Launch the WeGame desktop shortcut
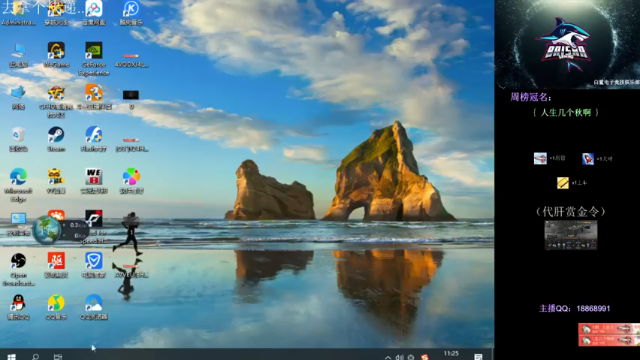The width and height of the screenshot is (640, 360). pos(56,55)
